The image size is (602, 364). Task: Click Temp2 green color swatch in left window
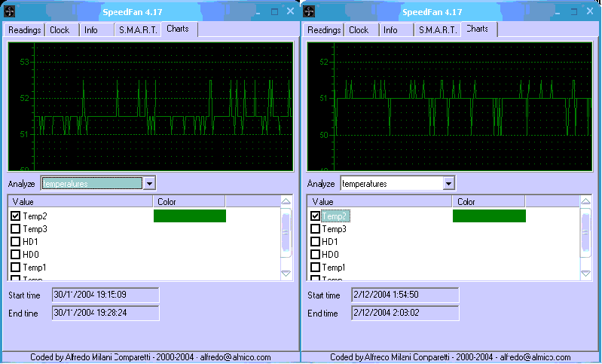point(190,216)
